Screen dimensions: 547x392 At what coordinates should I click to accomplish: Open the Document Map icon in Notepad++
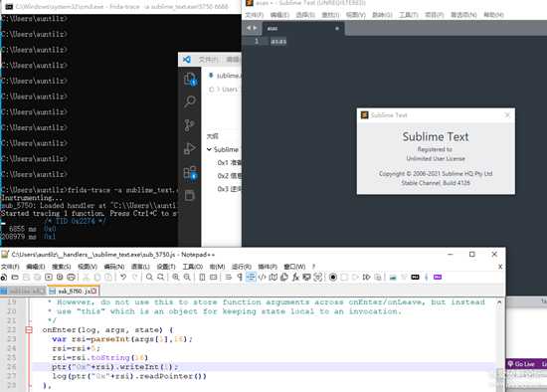tap(273, 278)
